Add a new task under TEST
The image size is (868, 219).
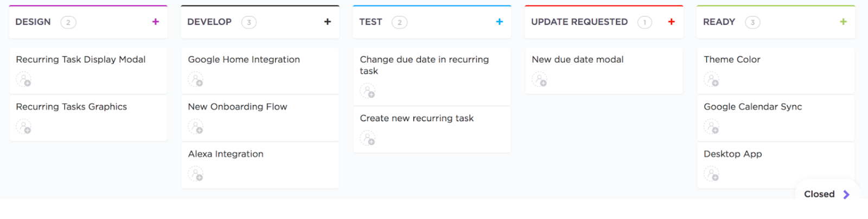point(500,22)
